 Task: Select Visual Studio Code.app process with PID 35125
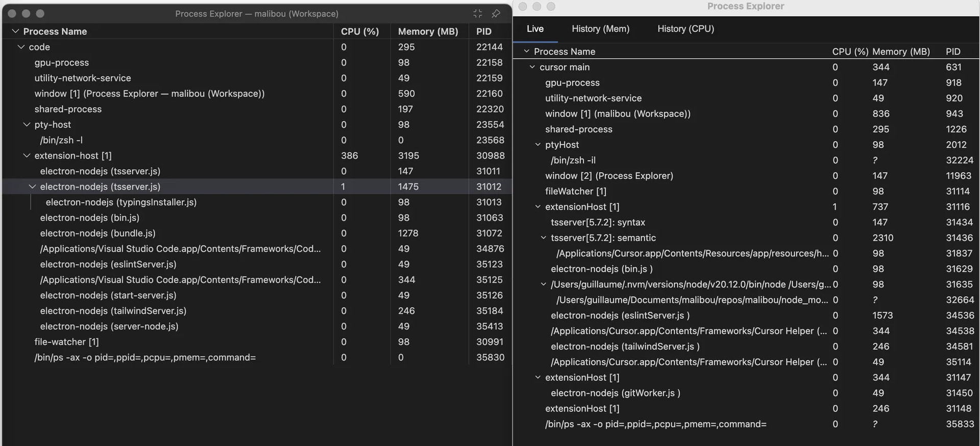(257, 280)
